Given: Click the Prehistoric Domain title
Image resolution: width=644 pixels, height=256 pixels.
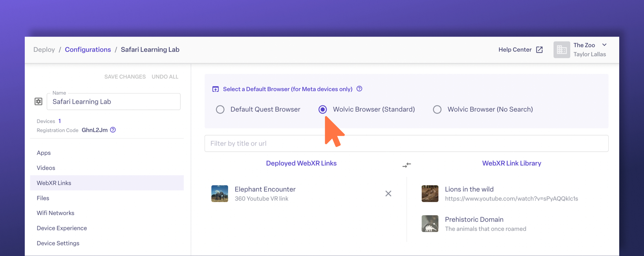Looking at the screenshot, I should coord(474,219).
